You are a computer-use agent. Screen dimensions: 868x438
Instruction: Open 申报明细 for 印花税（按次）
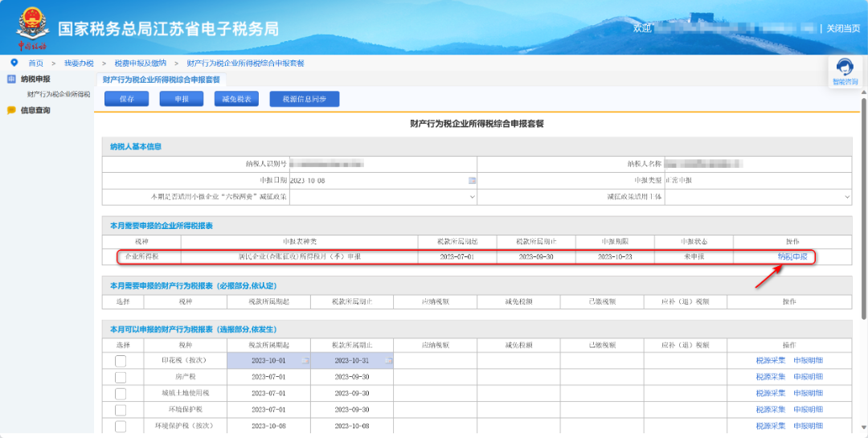click(x=808, y=361)
